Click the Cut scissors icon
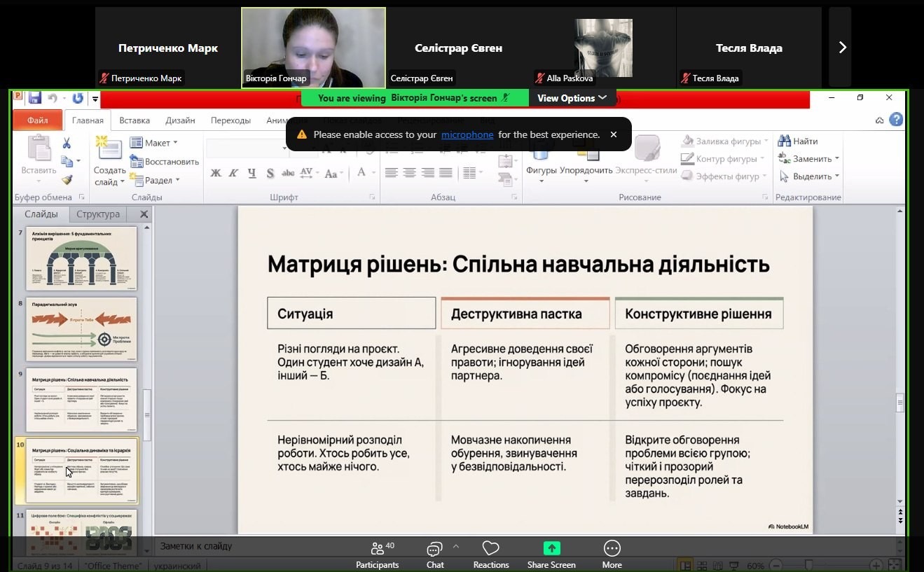 click(x=67, y=144)
